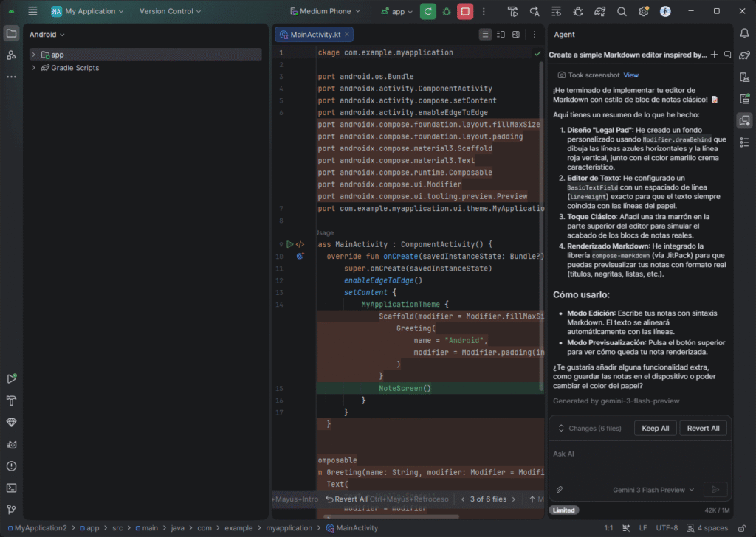Open the Running Devices sidebar icon
This screenshot has width=756, height=537.
[744, 99]
